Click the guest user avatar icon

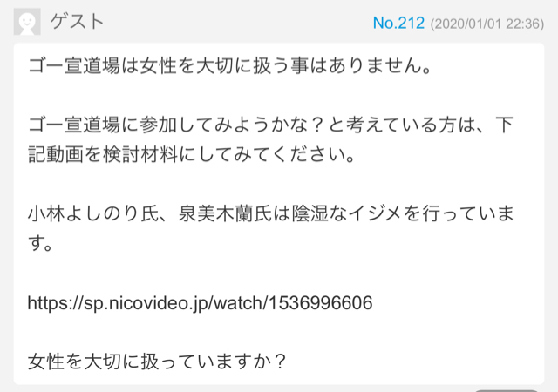click(x=27, y=22)
